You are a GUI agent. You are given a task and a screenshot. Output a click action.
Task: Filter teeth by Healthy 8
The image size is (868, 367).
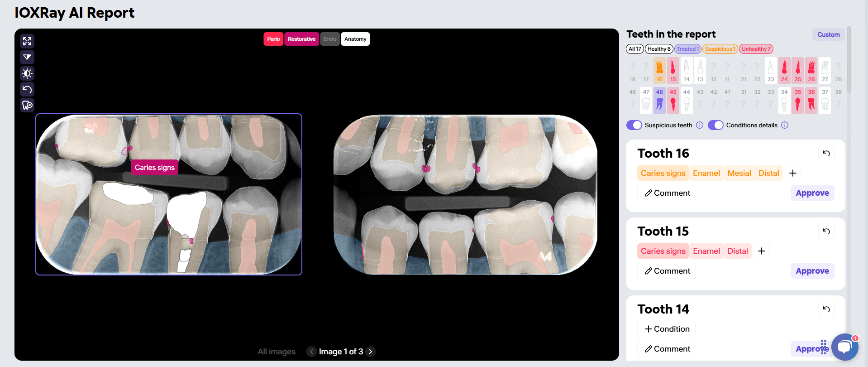point(658,49)
